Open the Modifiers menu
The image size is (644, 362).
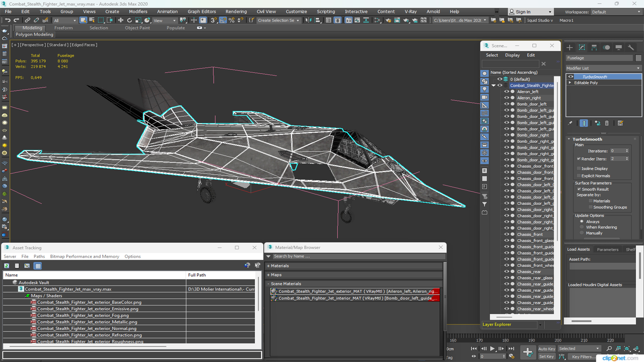click(138, 11)
